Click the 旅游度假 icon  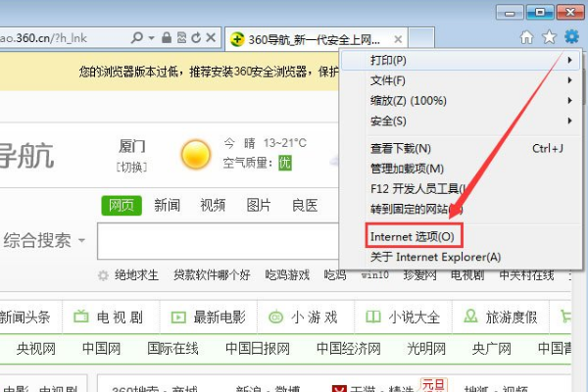click(x=470, y=317)
